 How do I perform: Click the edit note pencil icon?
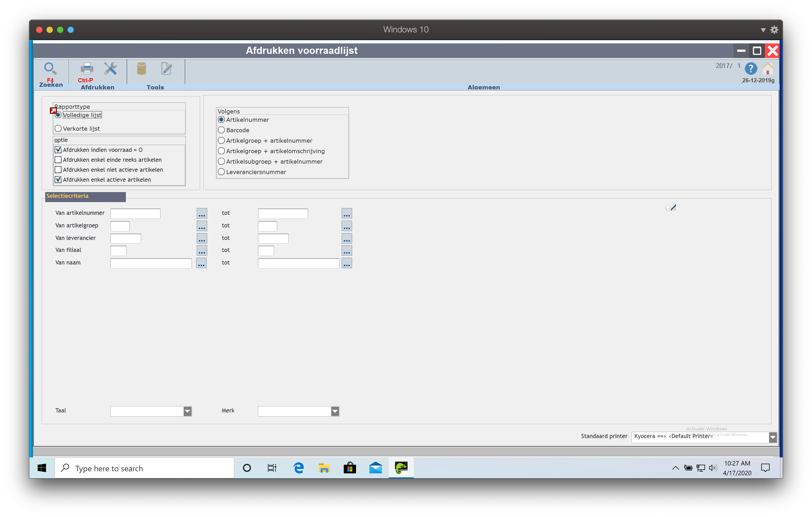pos(166,69)
